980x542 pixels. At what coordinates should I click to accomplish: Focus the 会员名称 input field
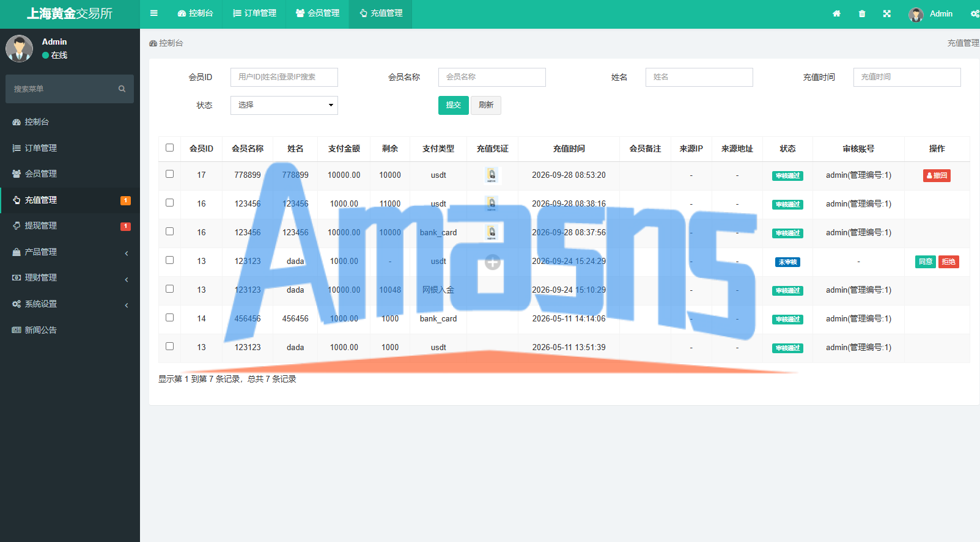[492, 77]
